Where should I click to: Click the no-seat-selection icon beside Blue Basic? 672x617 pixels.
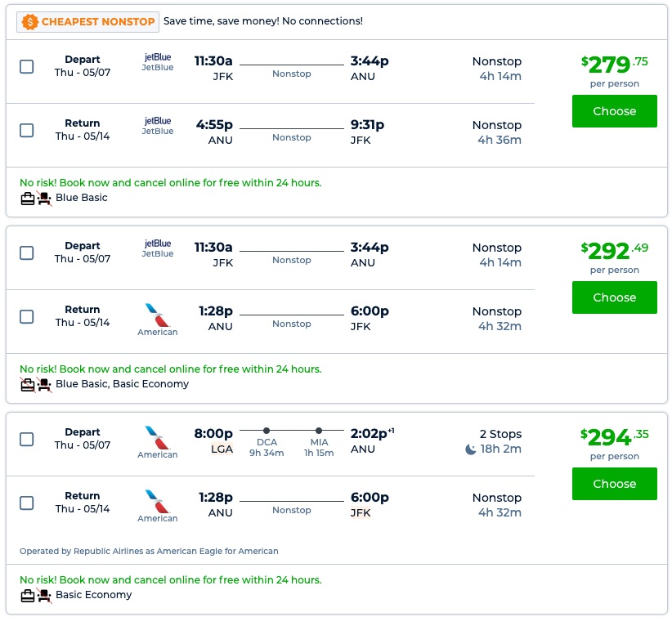click(44, 198)
